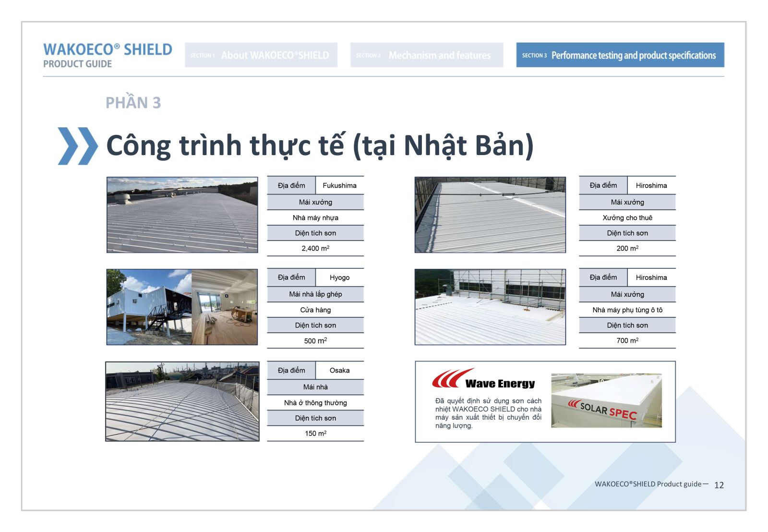Select the 200 m² area value
This screenshot has height=532, width=768.
click(x=627, y=248)
